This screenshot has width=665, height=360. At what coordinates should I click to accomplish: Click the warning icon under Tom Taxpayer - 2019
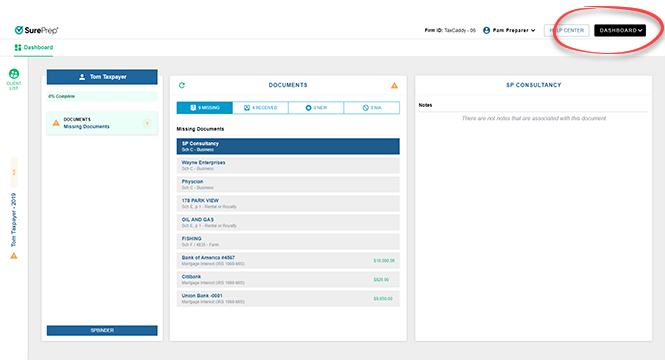tap(14, 256)
